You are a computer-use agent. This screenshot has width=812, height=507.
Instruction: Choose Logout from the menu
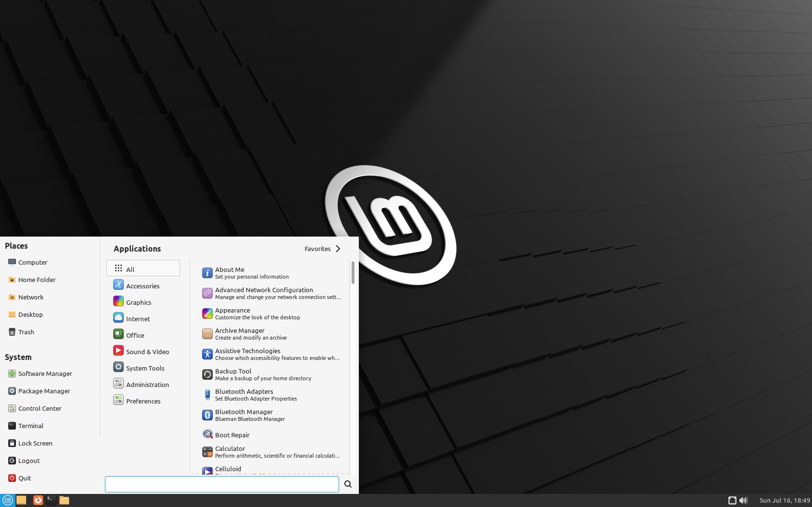(x=24, y=461)
